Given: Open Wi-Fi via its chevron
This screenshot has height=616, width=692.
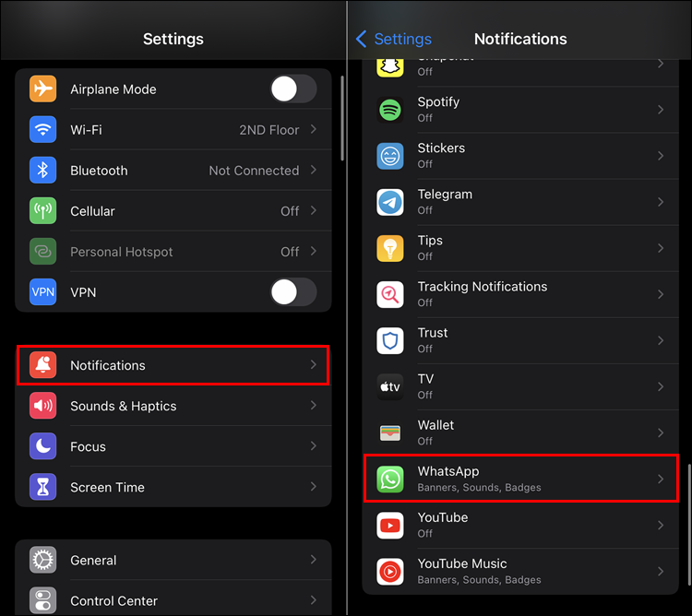Looking at the screenshot, I should click(314, 129).
